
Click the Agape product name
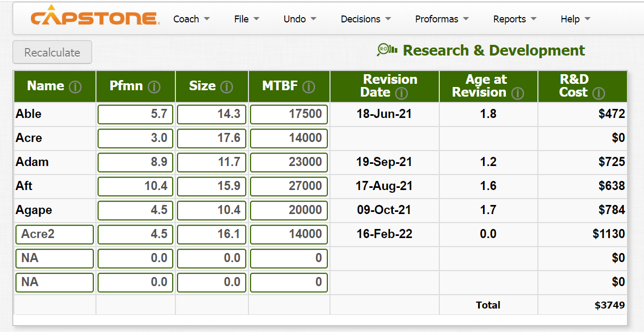tap(34, 210)
